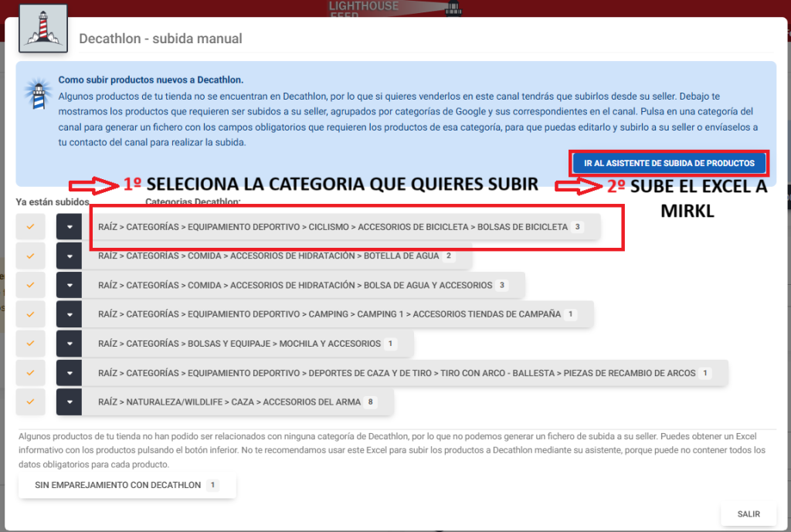Click the 'Como subir productos nuevos a Decathlon.' heading
The width and height of the screenshot is (791, 532).
click(x=151, y=80)
